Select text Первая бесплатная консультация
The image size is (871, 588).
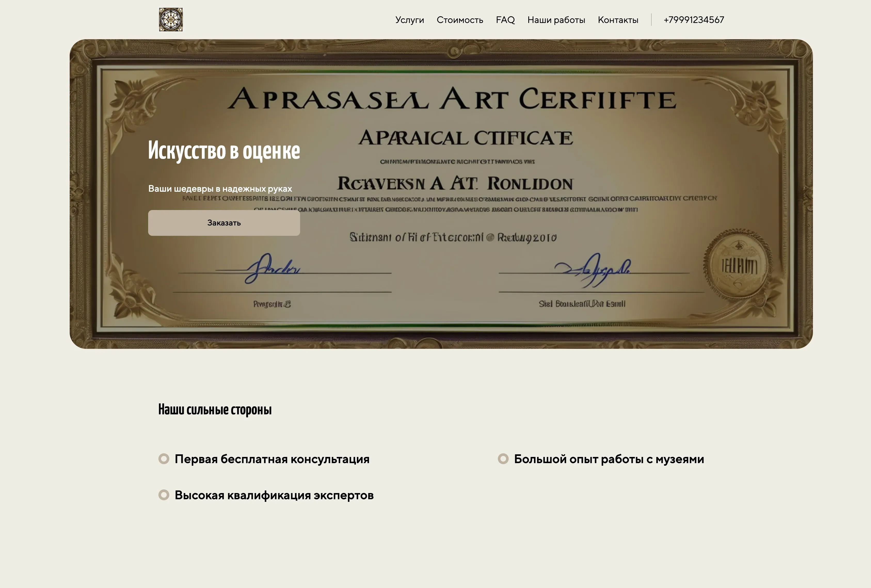pos(272,459)
